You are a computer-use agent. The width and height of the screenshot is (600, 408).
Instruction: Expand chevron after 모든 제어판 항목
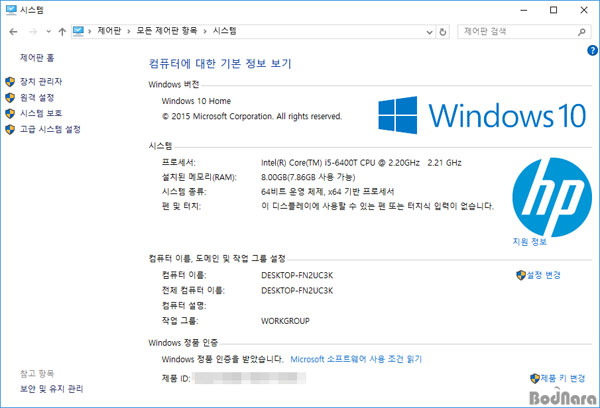pos(205,31)
